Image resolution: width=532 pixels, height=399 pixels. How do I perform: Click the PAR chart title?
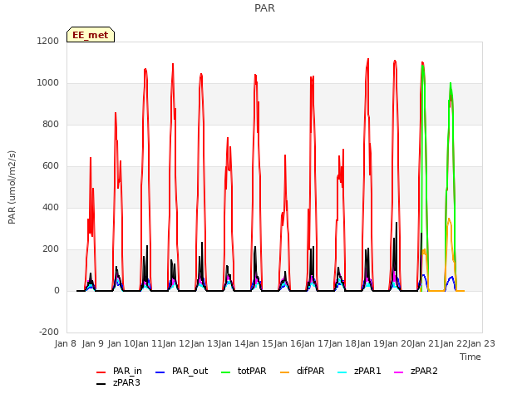(264, 8)
